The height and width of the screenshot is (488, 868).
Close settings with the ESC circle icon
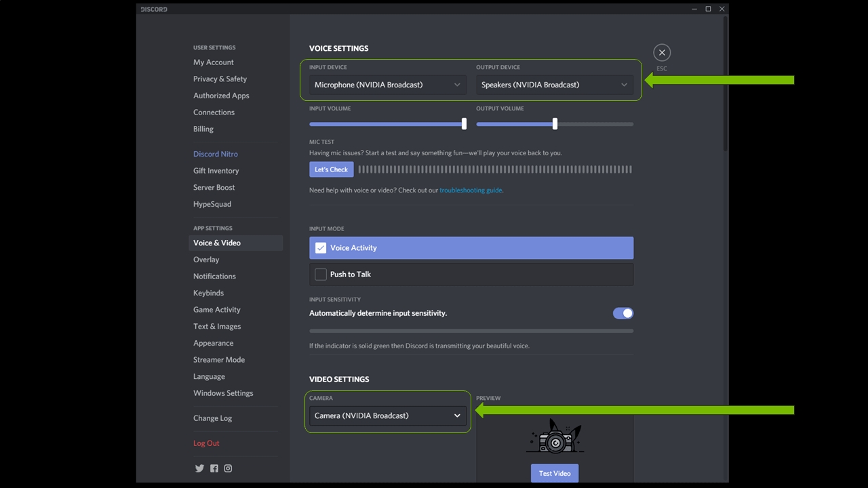click(662, 53)
